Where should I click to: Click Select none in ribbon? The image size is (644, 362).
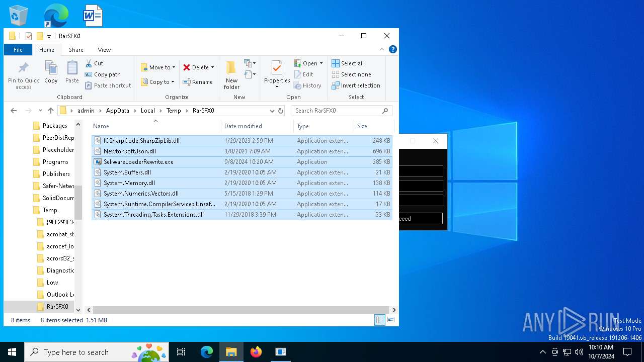(351, 74)
